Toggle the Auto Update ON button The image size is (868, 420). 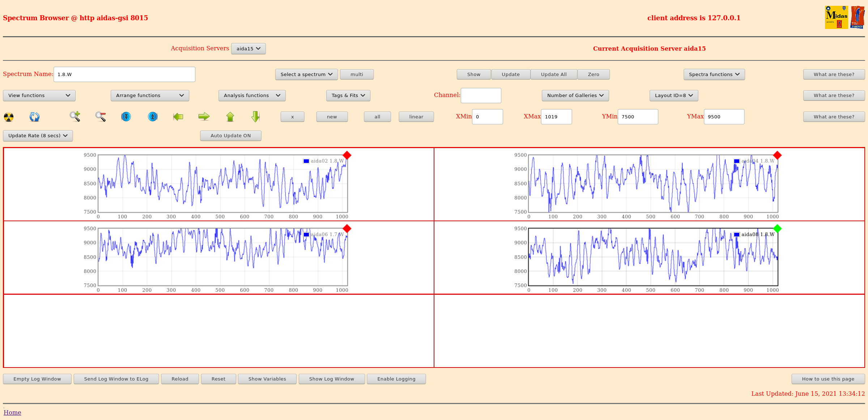click(231, 136)
